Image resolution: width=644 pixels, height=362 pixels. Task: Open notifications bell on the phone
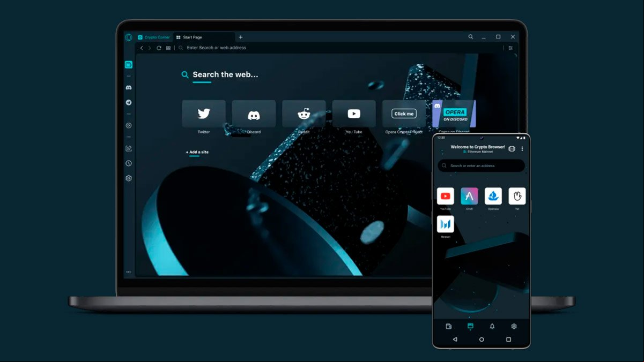(492, 326)
